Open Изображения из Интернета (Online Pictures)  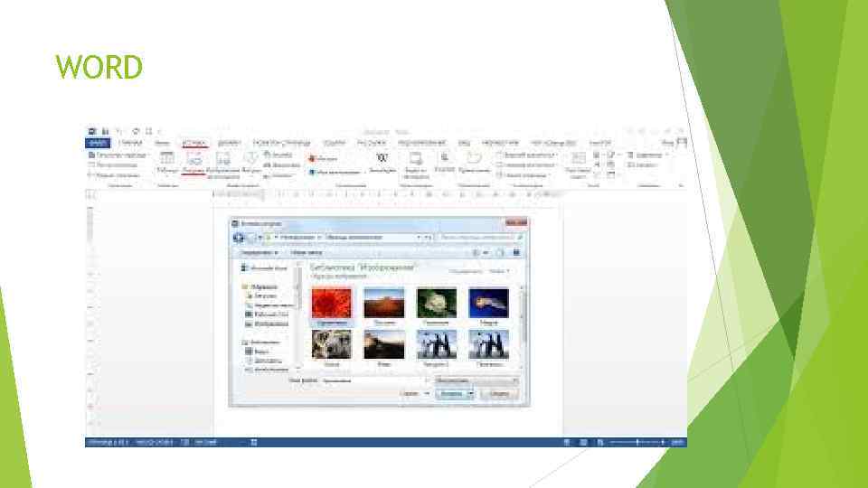coord(223,164)
